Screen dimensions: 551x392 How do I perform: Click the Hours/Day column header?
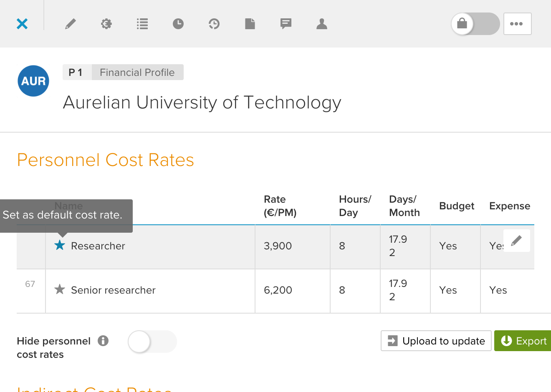point(355,206)
